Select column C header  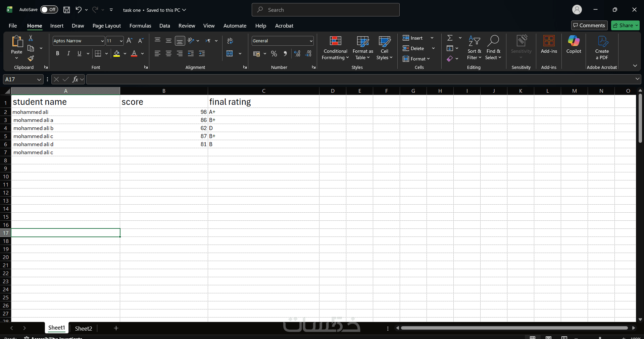pos(263,91)
